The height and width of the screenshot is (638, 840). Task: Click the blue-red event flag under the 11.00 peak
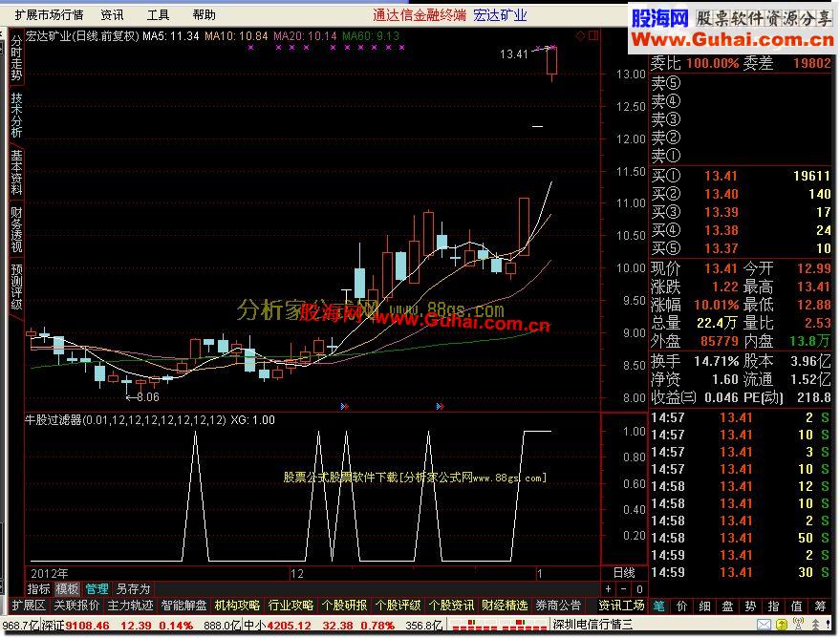coord(440,407)
